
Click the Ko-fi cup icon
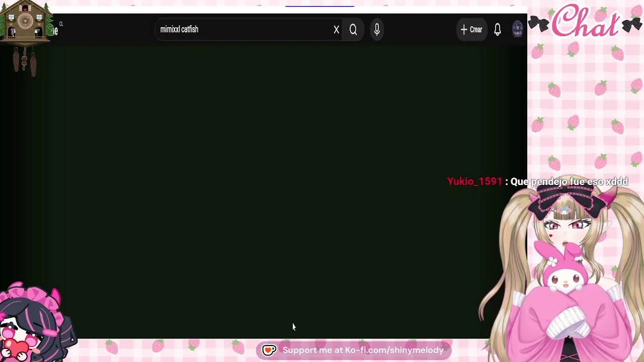[269, 350]
